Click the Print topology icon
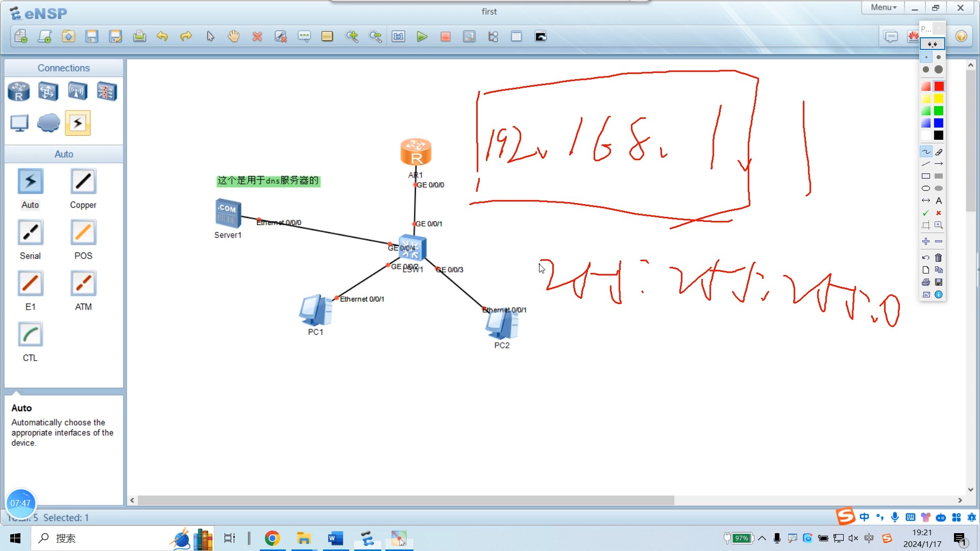 (139, 36)
